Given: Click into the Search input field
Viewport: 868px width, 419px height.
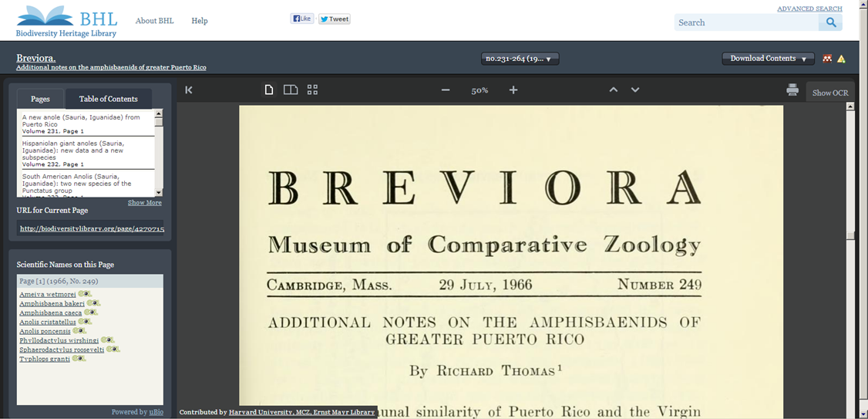Looking at the screenshot, I should click(x=745, y=22).
